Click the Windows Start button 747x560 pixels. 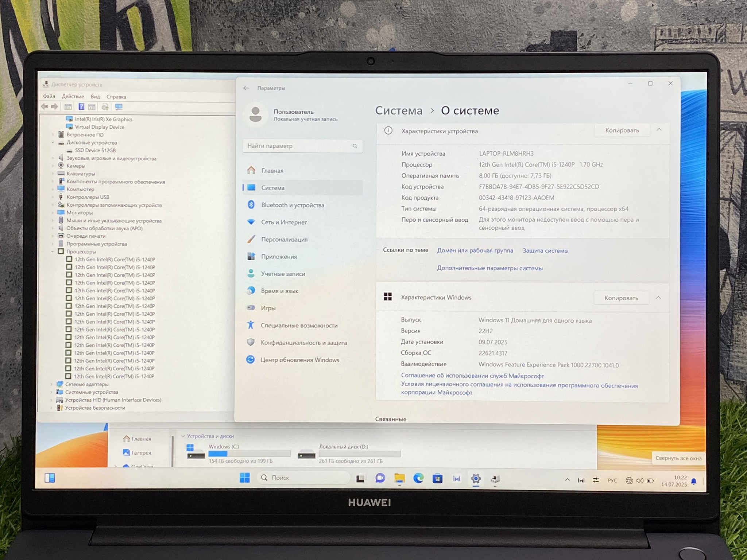245,478
